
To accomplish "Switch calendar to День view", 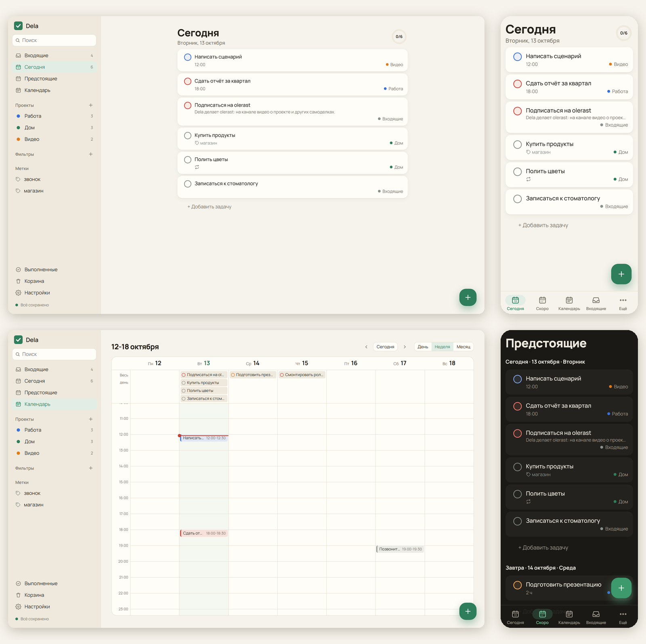I will (423, 347).
